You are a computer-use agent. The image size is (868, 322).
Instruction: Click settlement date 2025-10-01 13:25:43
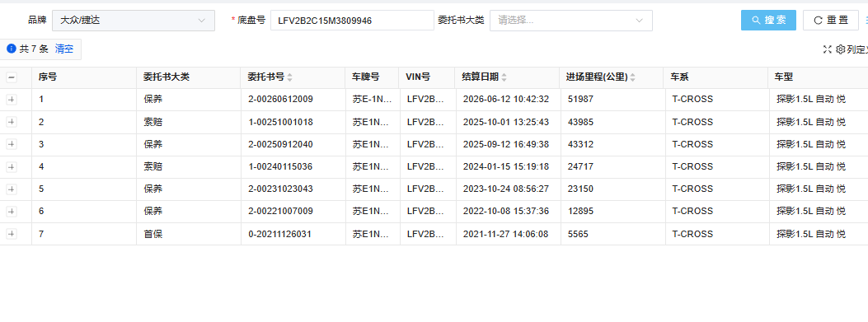pos(506,122)
